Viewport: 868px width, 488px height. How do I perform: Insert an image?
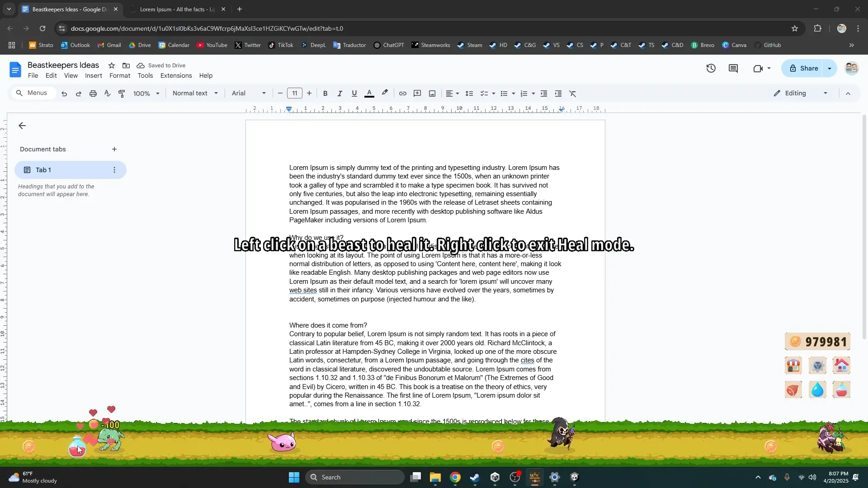tap(432, 93)
